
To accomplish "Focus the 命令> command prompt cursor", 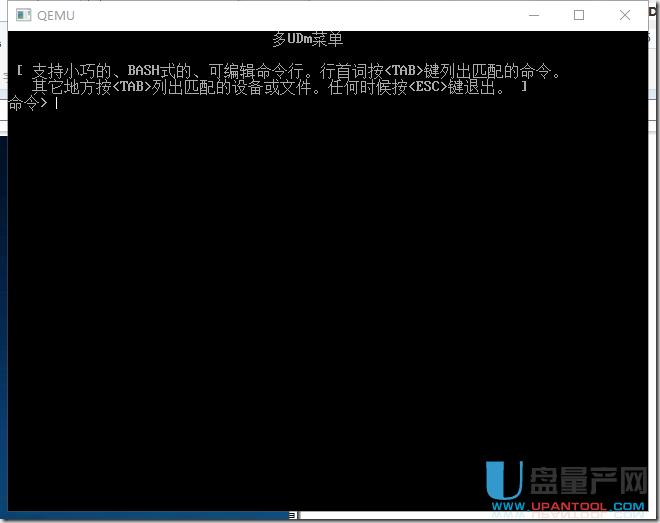I will [57, 103].
